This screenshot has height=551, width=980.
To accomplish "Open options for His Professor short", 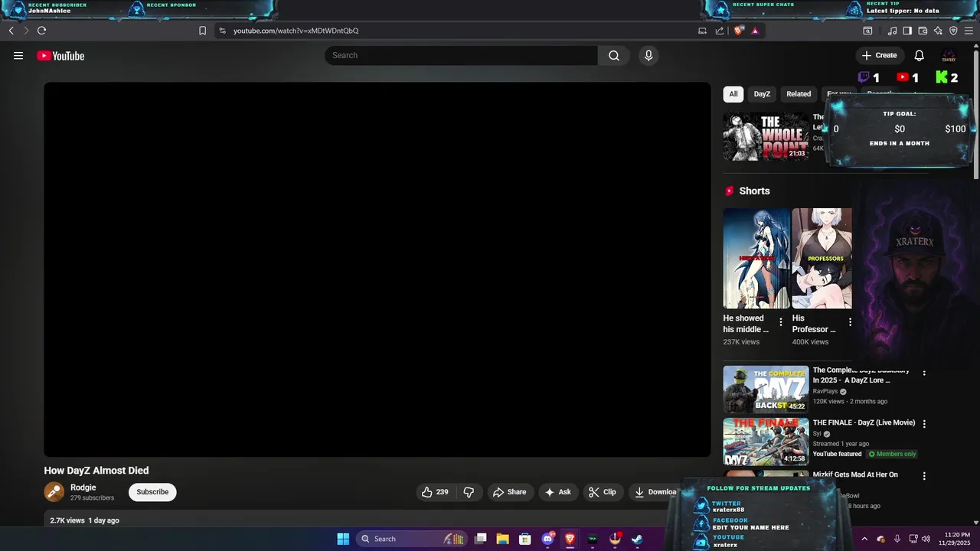I will click(850, 322).
